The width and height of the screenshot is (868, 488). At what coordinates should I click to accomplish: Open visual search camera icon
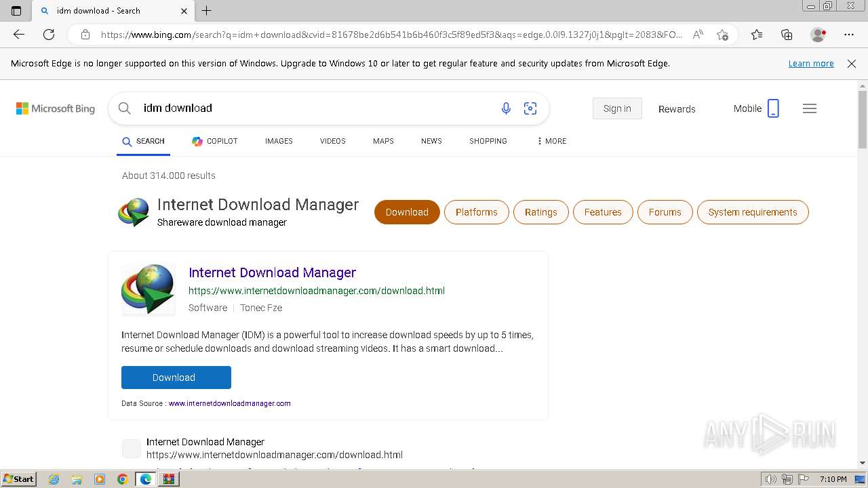tap(530, 108)
